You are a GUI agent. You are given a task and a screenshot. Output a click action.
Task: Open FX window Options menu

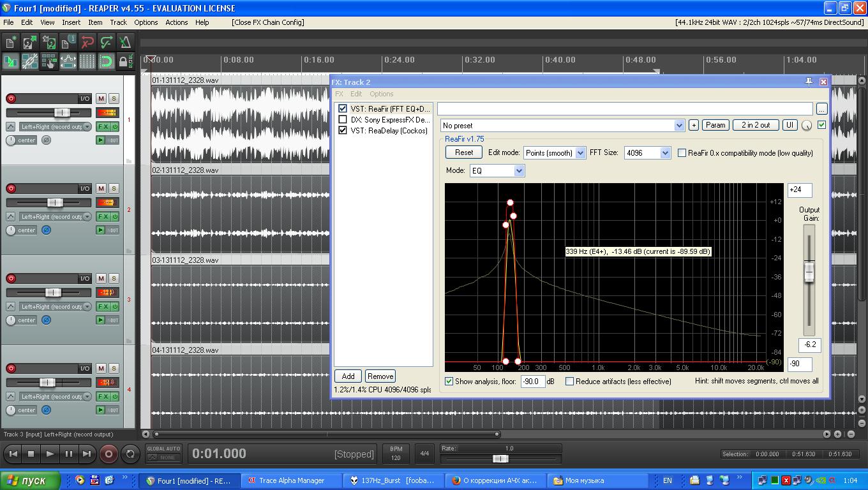[382, 94]
